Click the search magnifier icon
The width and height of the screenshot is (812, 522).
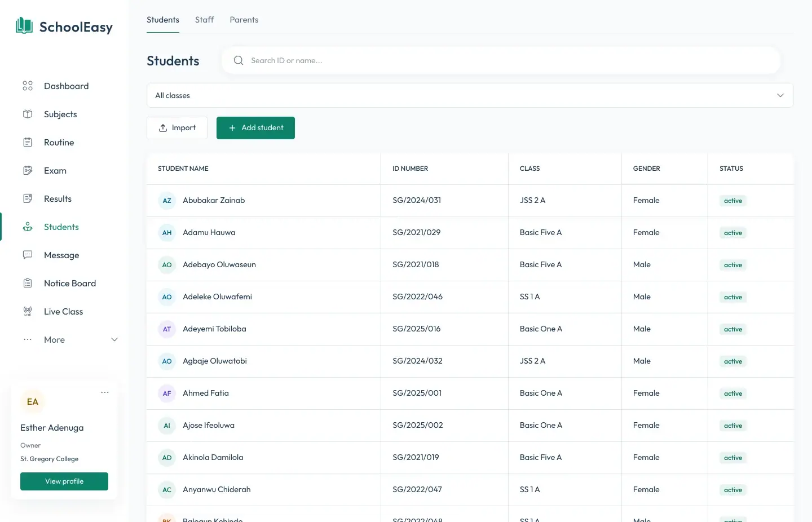tap(239, 60)
